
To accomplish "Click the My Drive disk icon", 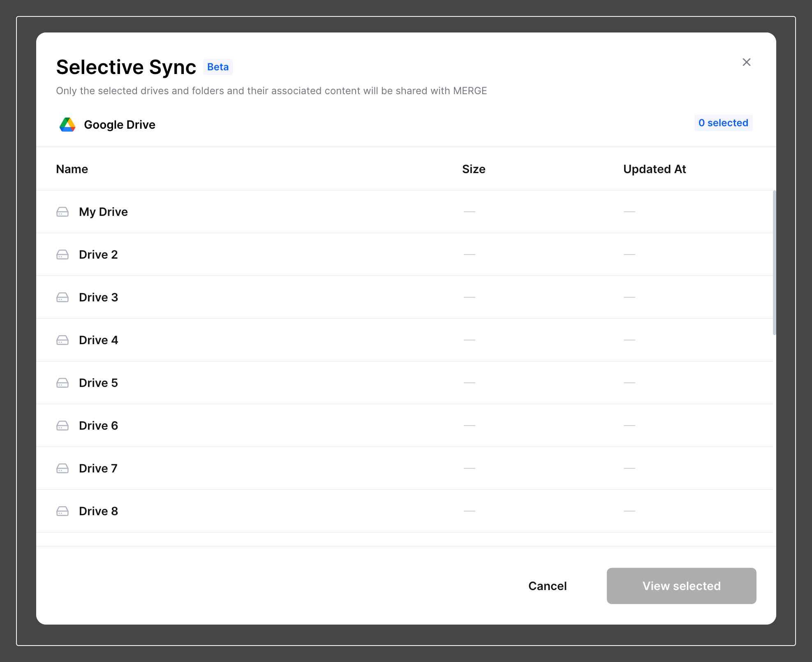I will 62,212.
